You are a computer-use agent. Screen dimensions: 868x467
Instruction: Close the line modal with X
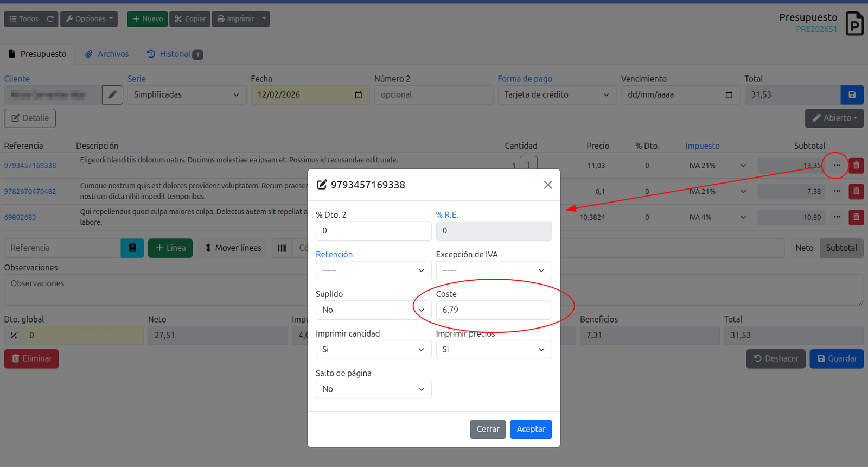coord(548,185)
